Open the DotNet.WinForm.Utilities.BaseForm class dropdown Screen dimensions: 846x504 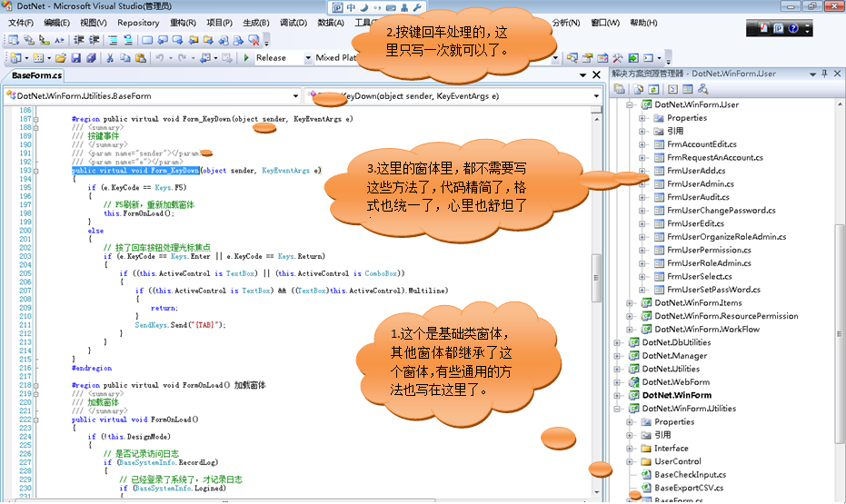pyautogui.click(x=153, y=96)
